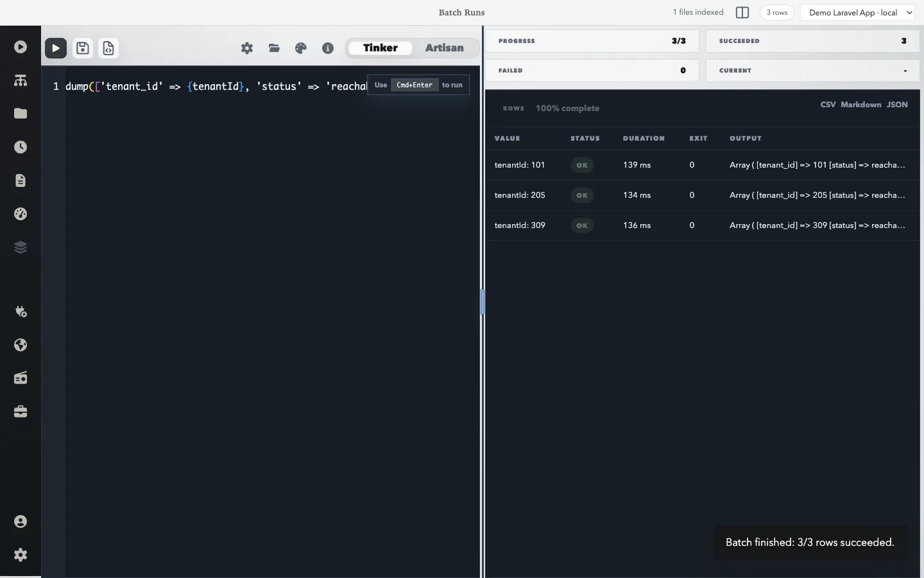Click the Progress 3/3 stat card
Image resolution: width=924 pixels, height=578 pixels.
[592, 41]
